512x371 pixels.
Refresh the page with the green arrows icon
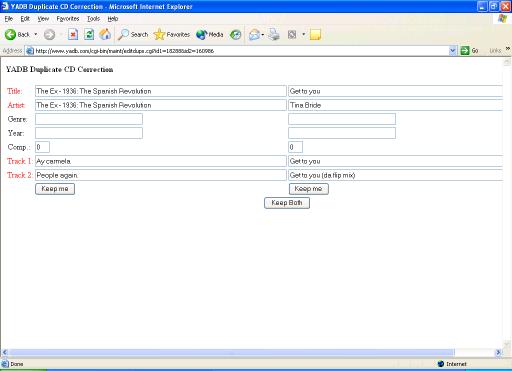click(x=89, y=34)
